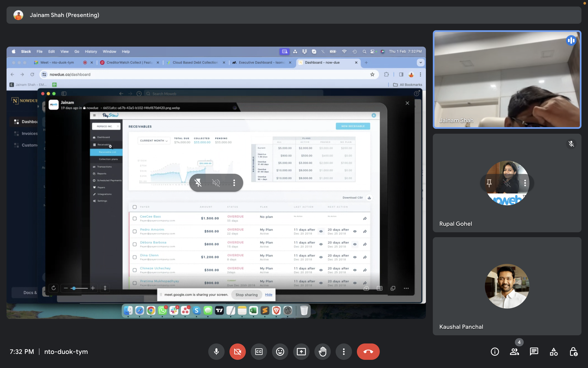Click Kaushal Panchal's avatar tile

pos(507,286)
